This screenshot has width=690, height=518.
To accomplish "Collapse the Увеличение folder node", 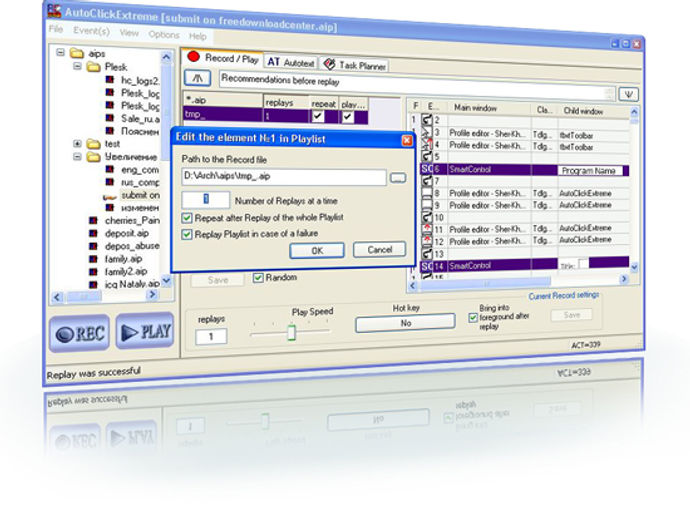I will [77, 156].
